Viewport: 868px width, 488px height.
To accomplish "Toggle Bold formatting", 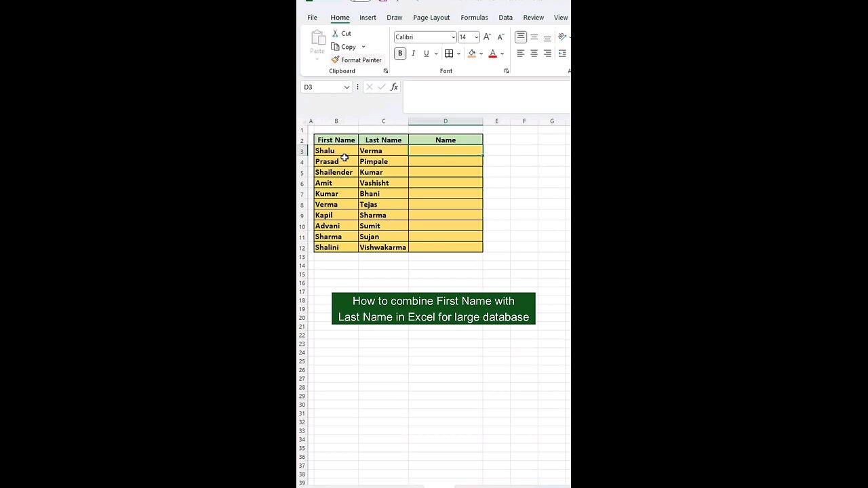I will 400,54.
